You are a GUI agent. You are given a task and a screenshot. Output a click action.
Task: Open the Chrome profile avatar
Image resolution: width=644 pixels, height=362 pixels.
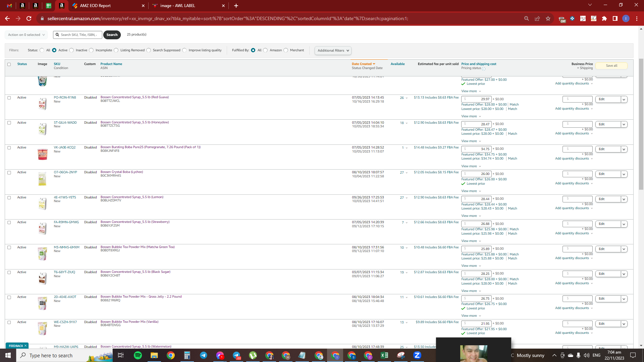click(x=626, y=19)
